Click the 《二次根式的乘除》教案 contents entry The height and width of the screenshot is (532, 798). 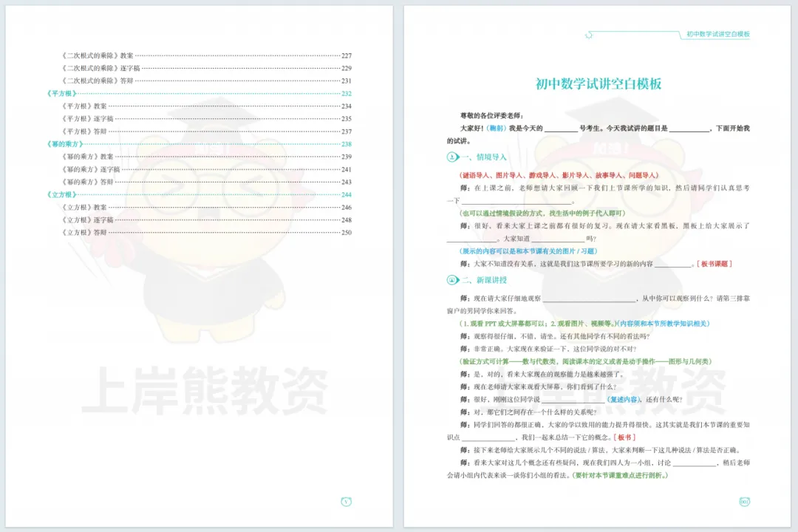206,55
